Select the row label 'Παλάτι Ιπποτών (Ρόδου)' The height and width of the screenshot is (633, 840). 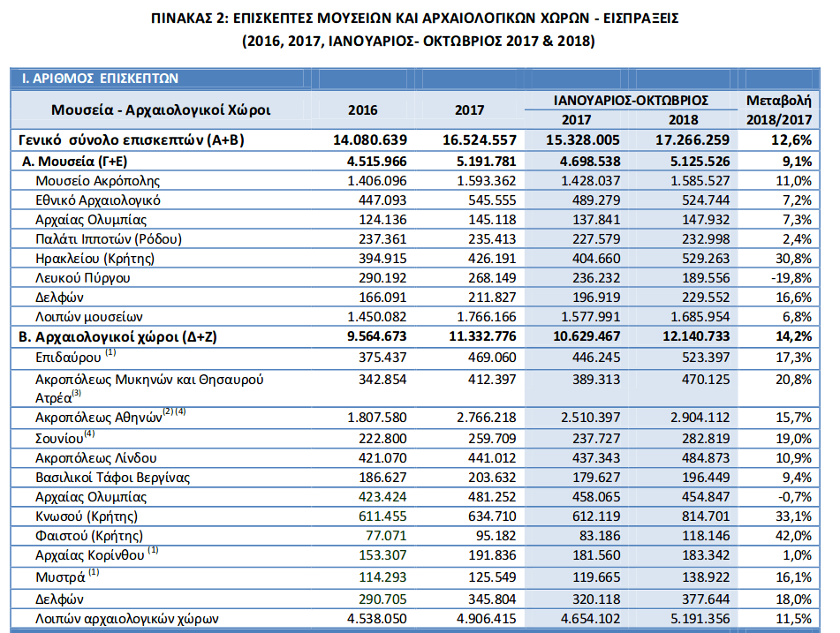pos(109,239)
